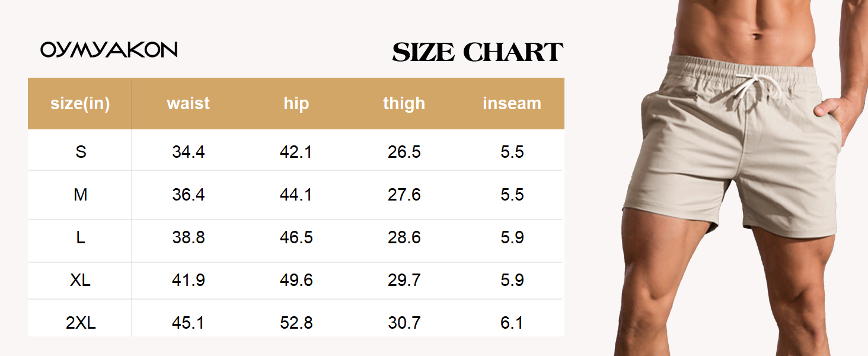Click the XL size row label
Screen dimensions: 868x356
tap(81, 280)
